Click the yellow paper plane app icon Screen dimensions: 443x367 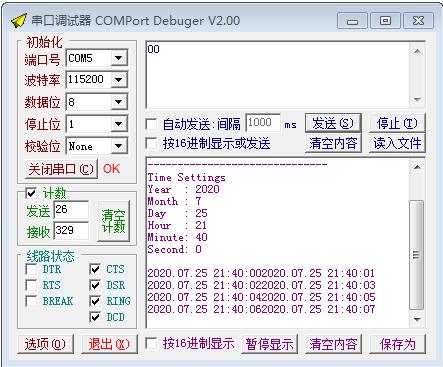point(19,21)
